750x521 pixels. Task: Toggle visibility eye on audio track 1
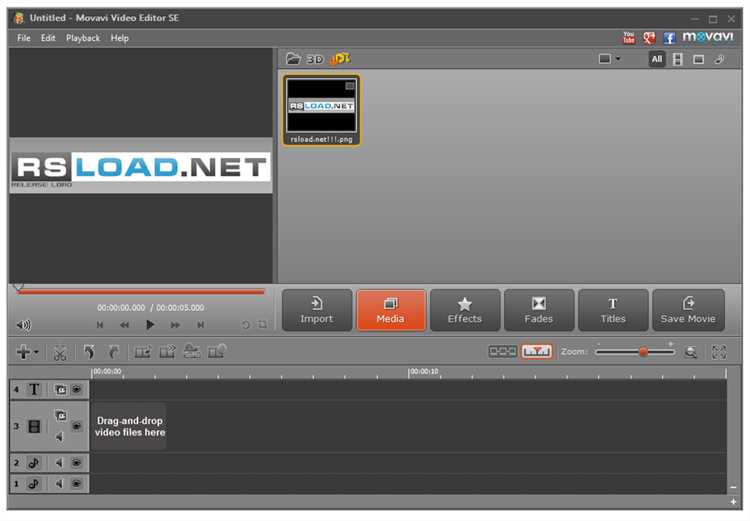point(76,484)
